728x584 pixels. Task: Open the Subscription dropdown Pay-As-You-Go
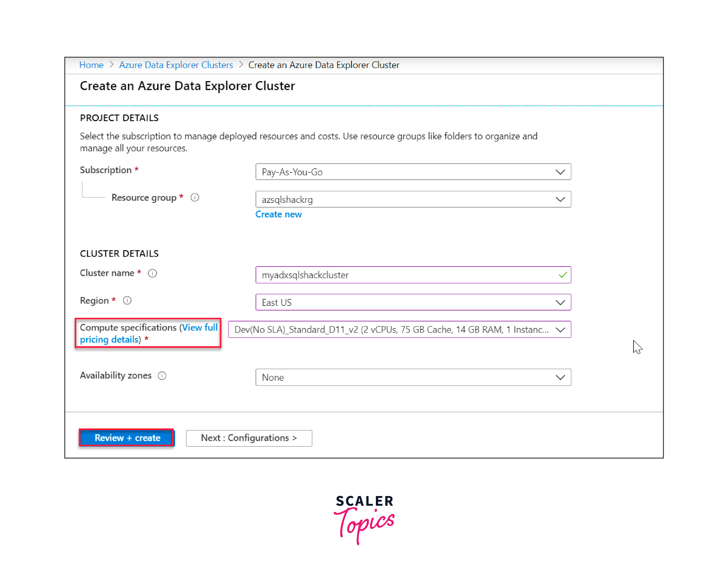pyautogui.click(x=413, y=172)
